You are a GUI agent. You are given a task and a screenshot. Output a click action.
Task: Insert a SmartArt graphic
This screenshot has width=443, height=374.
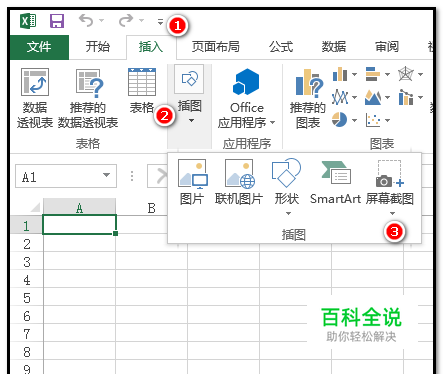click(335, 182)
